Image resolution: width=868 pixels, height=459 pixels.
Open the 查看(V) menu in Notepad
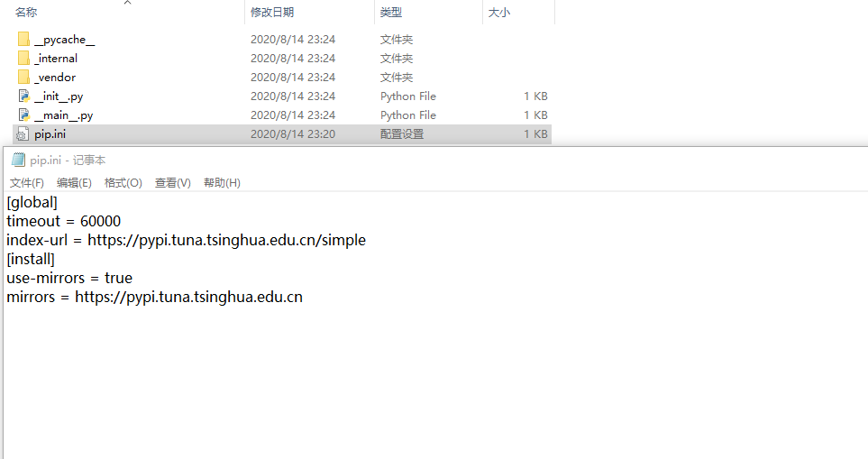pos(173,183)
